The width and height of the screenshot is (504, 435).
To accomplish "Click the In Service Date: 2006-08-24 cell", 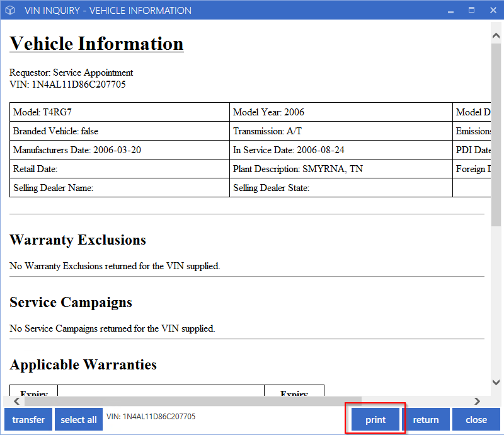I will click(341, 150).
